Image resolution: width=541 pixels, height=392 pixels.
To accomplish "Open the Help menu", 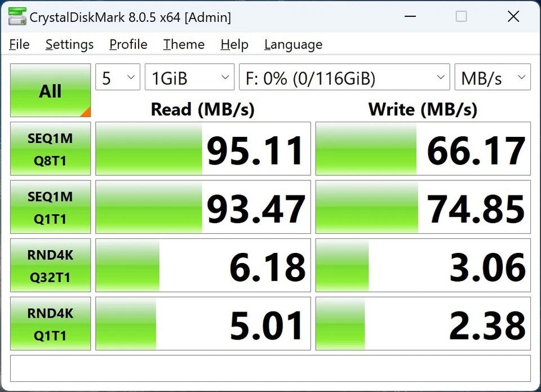I will [234, 44].
